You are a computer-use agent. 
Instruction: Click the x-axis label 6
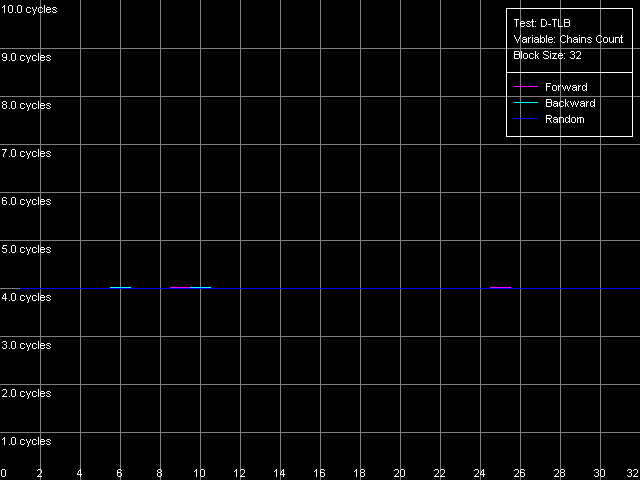120,473
